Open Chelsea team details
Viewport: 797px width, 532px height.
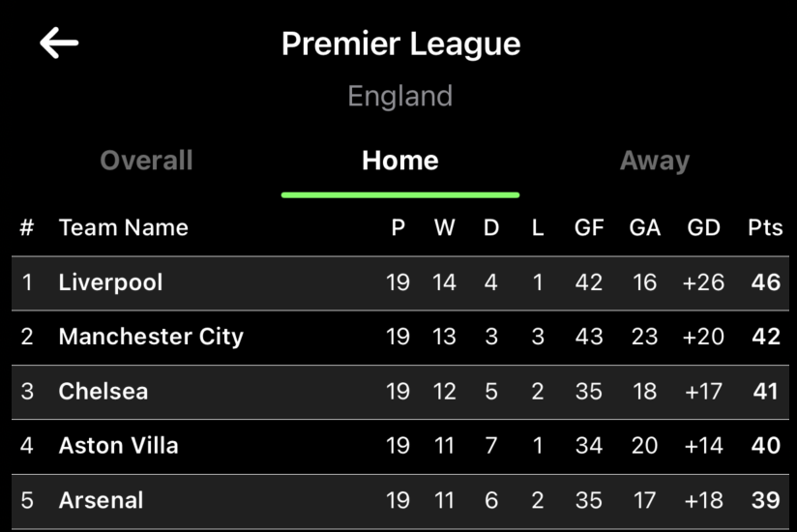pos(103,392)
